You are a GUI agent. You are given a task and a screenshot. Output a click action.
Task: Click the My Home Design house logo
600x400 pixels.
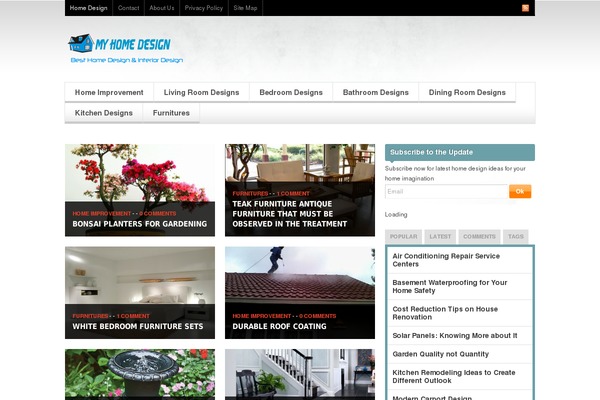pyautogui.click(x=119, y=43)
